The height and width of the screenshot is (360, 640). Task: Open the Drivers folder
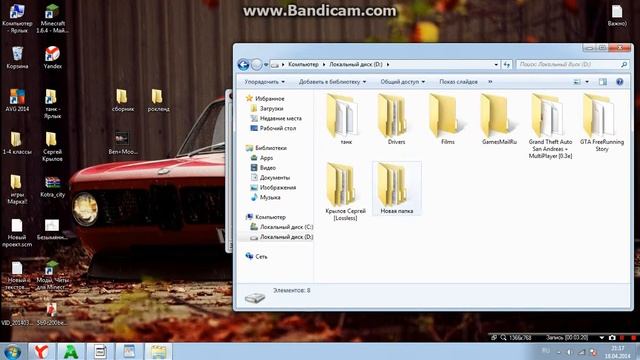(396, 118)
